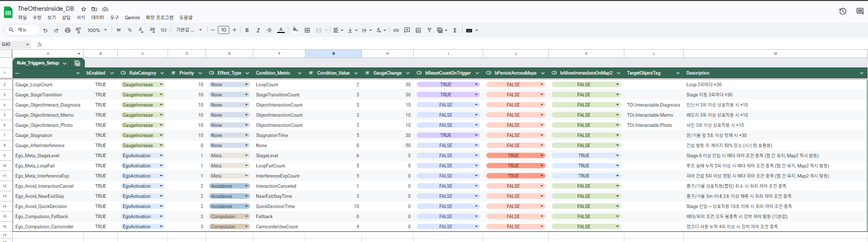868x242 pixels.
Task: Open the 데이터 menu
Action: click(x=97, y=18)
